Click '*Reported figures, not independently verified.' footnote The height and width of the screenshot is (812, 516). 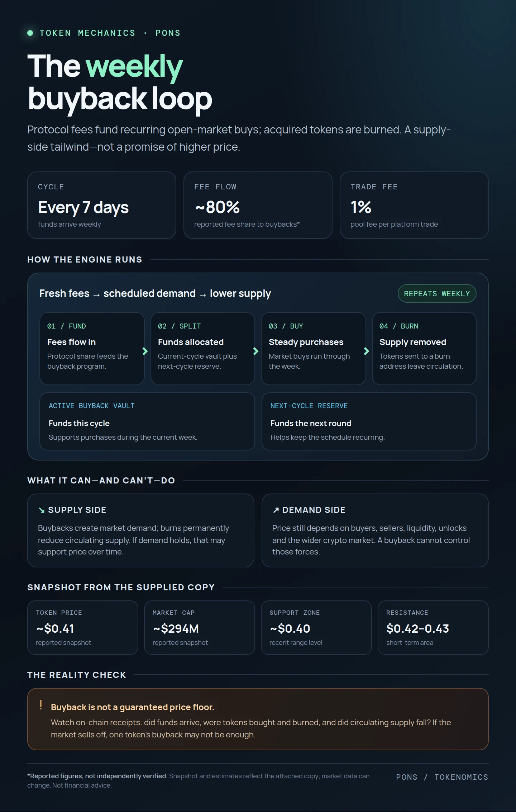point(97,776)
